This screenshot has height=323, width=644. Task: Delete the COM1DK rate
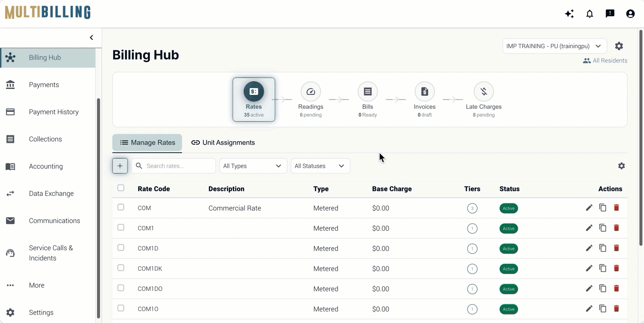click(x=616, y=268)
